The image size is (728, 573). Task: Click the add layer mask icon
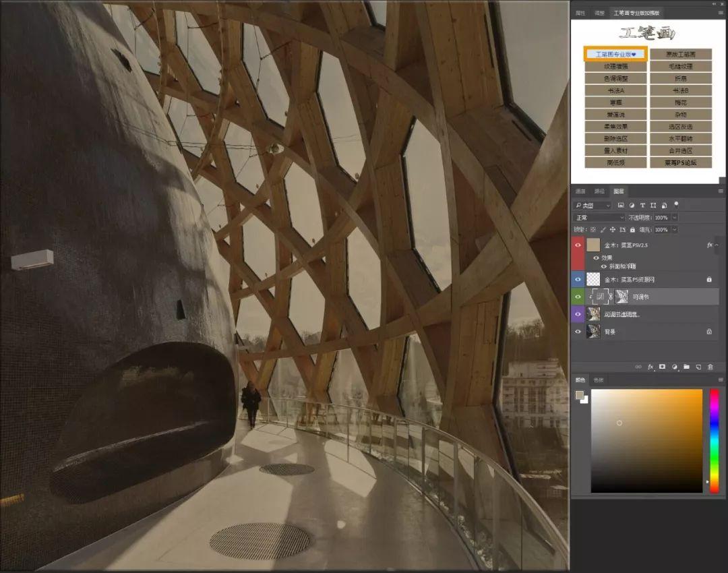[x=662, y=367]
